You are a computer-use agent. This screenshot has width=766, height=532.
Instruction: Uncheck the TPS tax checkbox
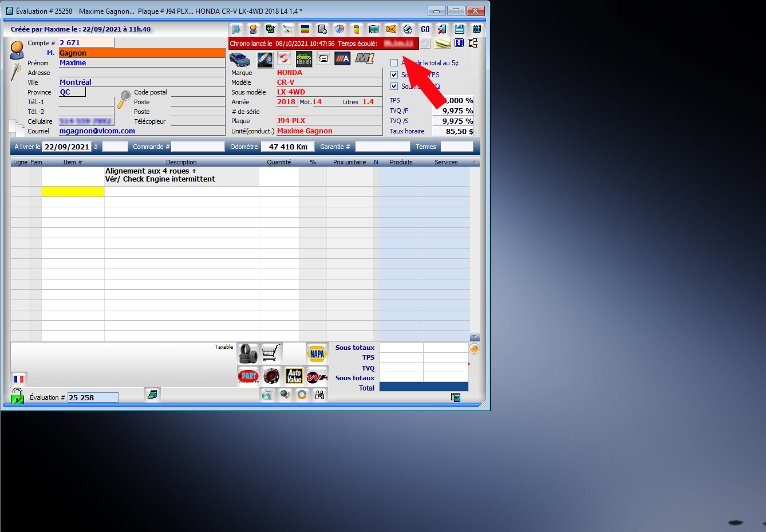click(x=394, y=75)
